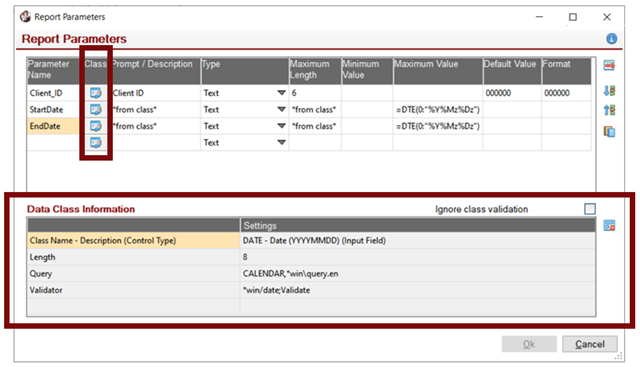Click the move row down icon
The width and height of the screenshot is (640, 367).
click(609, 91)
